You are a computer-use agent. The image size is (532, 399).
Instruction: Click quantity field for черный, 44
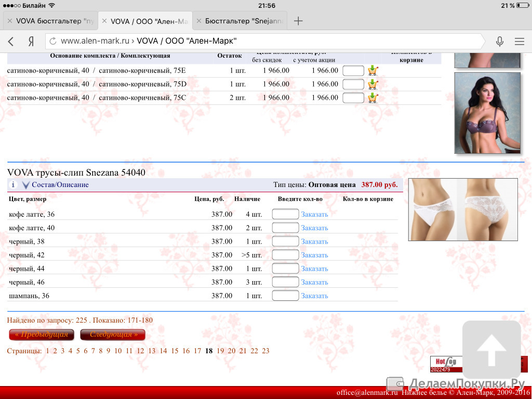tap(285, 269)
